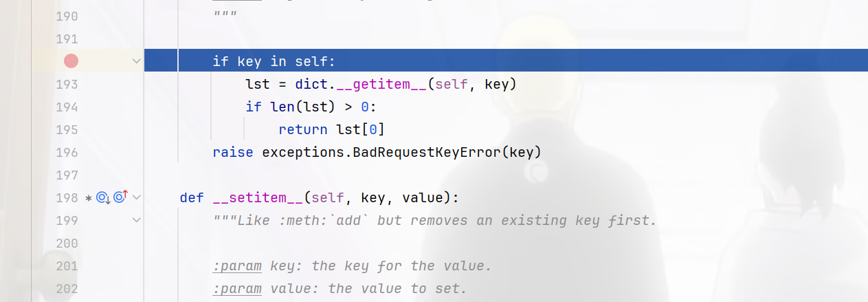868x302 pixels.
Task: Click the asterisk marker beside line 198
Action: click(88, 199)
